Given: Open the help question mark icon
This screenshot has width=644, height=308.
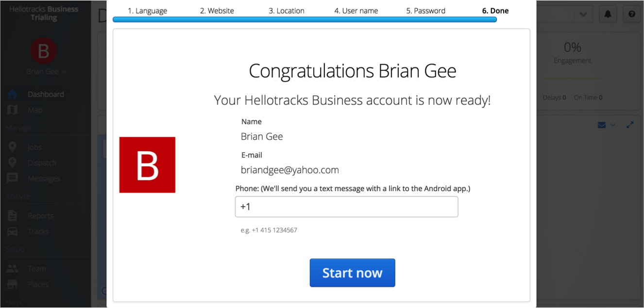Looking at the screenshot, I should pos(631,14).
